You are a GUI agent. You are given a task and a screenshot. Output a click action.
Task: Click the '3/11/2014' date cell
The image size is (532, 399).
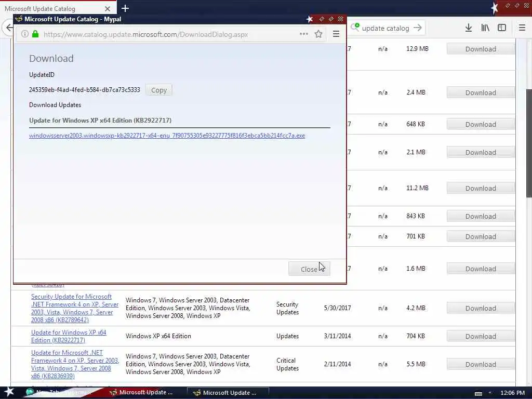click(337, 336)
